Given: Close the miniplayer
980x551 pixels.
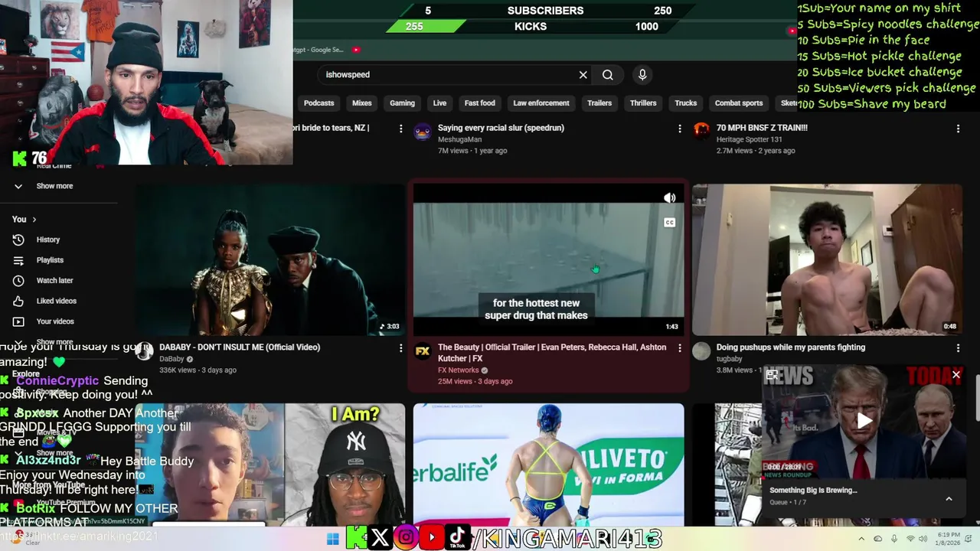Looking at the screenshot, I should click(x=956, y=375).
